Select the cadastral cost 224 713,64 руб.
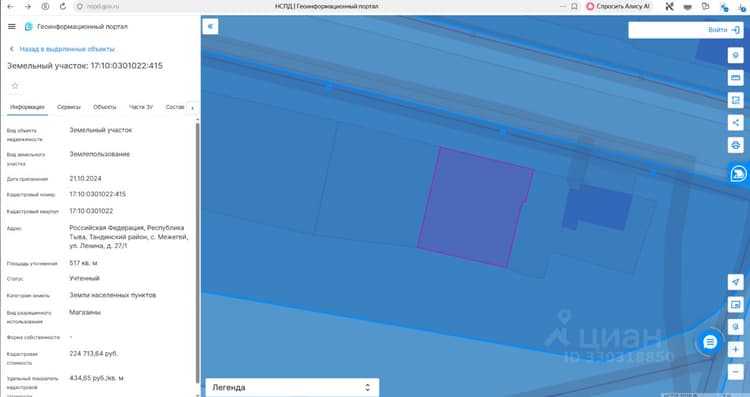 pos(94,353)
